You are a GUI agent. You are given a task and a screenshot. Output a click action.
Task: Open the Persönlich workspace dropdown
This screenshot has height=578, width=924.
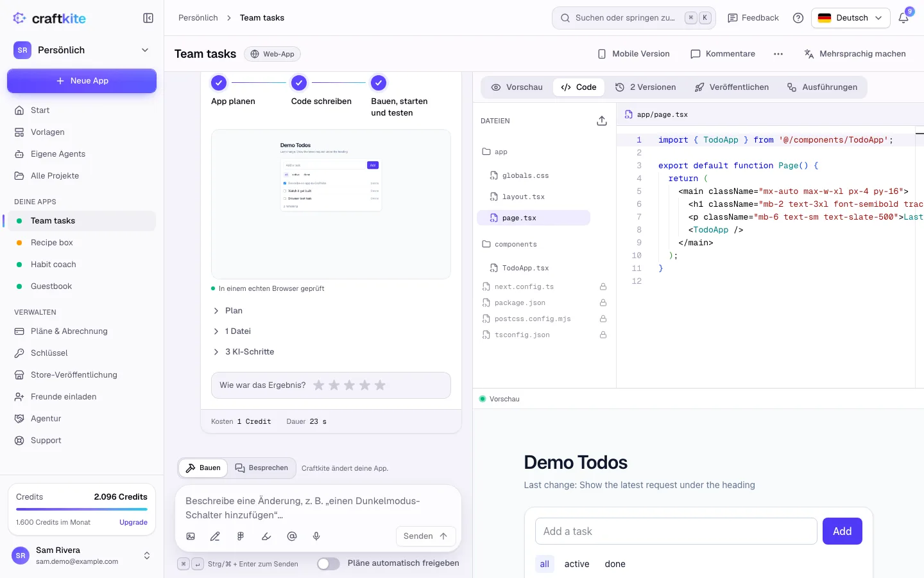(81, 50)
